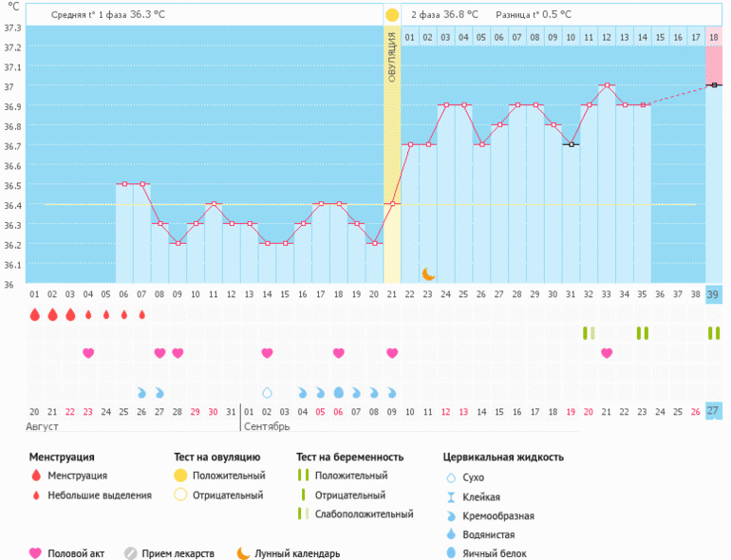731x560 pixels.
Task: Click the menstruation drop on cycle day 01
Action: coord(34,314)
